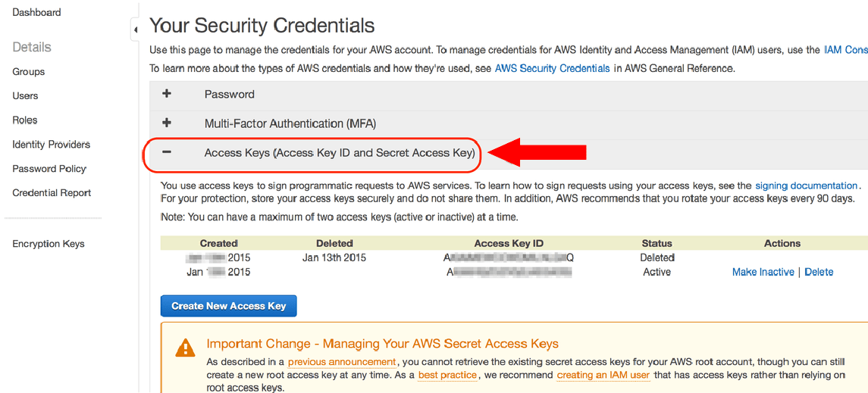Make the active access key inactive
This screenshot has height=393, width=868.
click(x=763, y=272)
